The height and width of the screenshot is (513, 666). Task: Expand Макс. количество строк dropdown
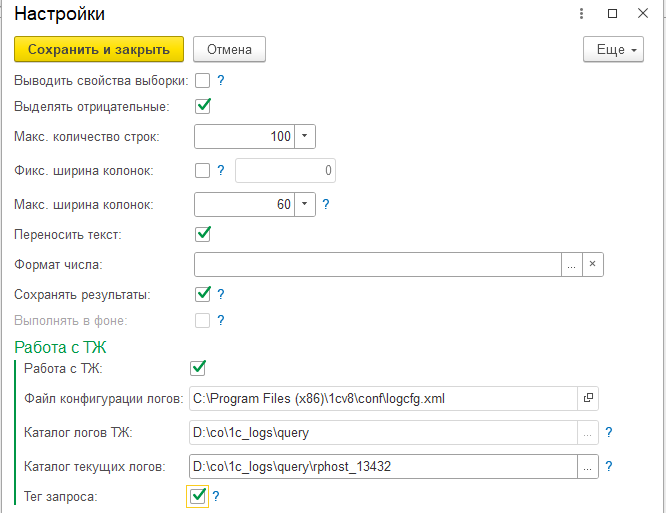tap(305, 136)
